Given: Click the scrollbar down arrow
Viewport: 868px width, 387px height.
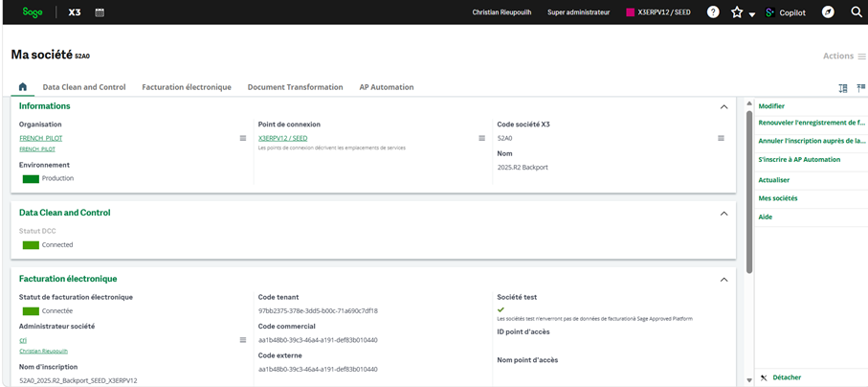Looking at the screenshot, I should pyautogui.click(x=749, y=380).
